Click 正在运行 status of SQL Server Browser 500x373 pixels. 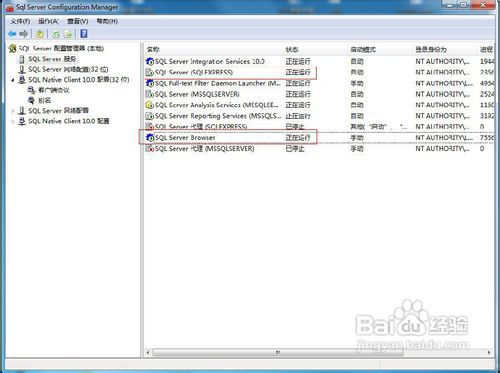298,137
